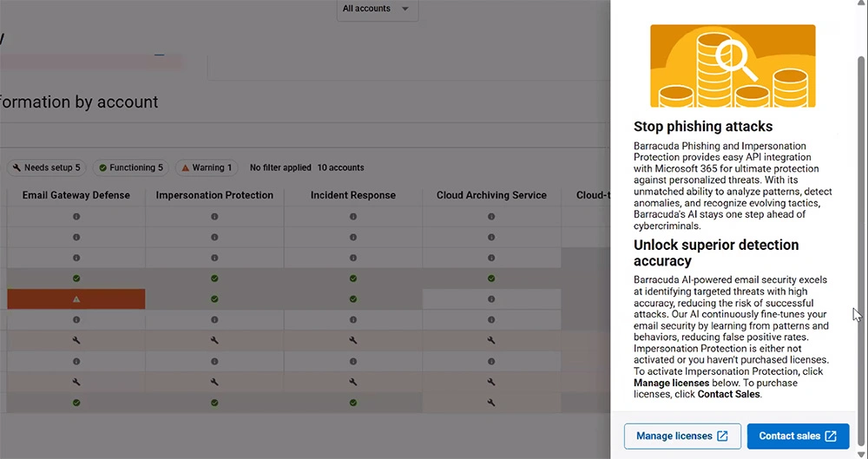The image size is (868, 459).
Task: Click the "10 accounts" count text
Action: point(340,167)
